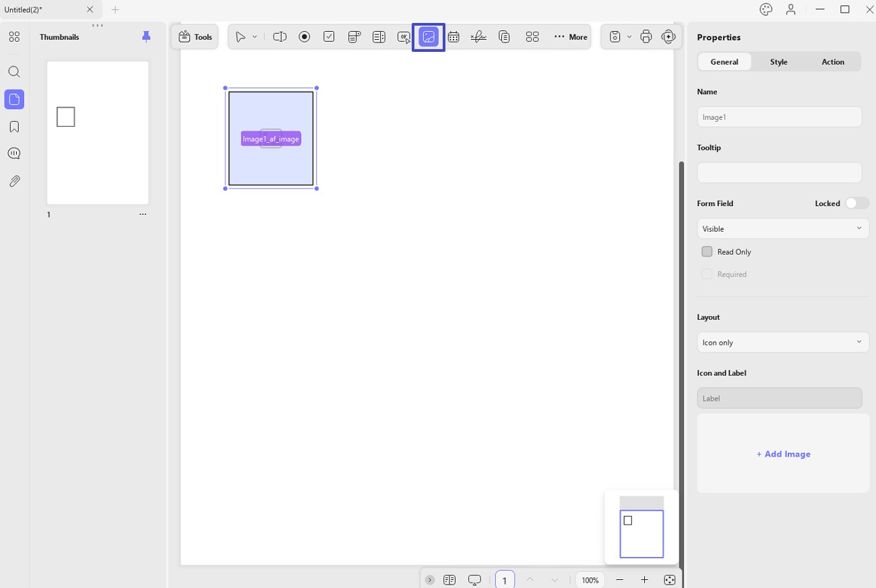
Task: Choose the Date Field calendar tool
Action: click(x=453, y=37)
